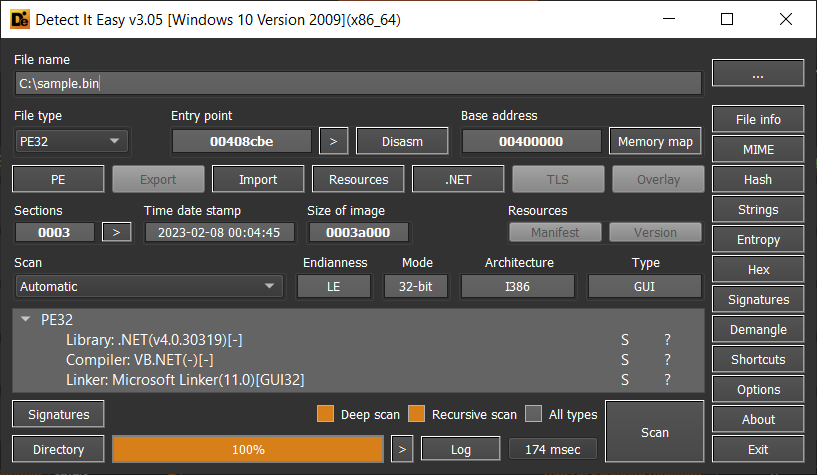Open the Memory map
This screenshot has width=817, height=475.
pos(655,142)
